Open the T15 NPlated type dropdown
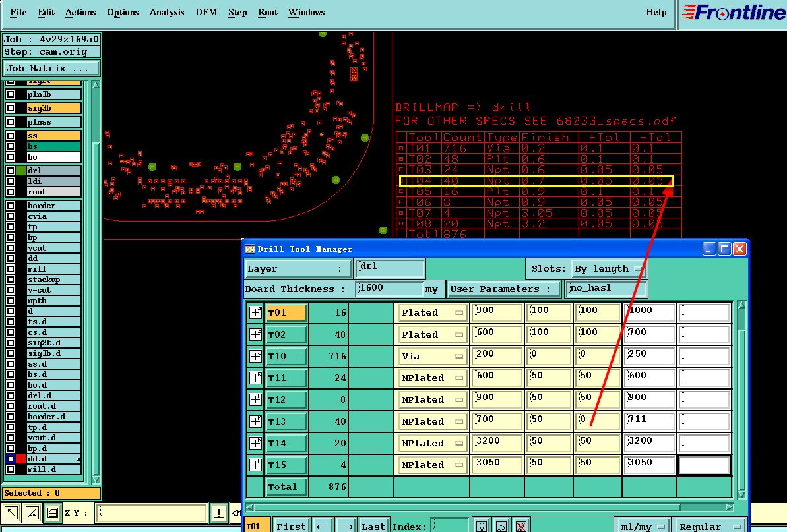This screenshot has height=532, width=787. [431, 465]
